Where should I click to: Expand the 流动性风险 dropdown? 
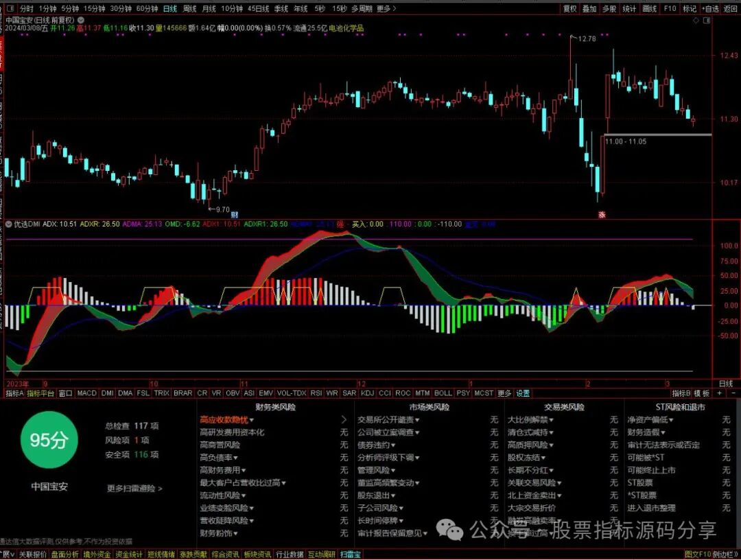tap(223, 495)
